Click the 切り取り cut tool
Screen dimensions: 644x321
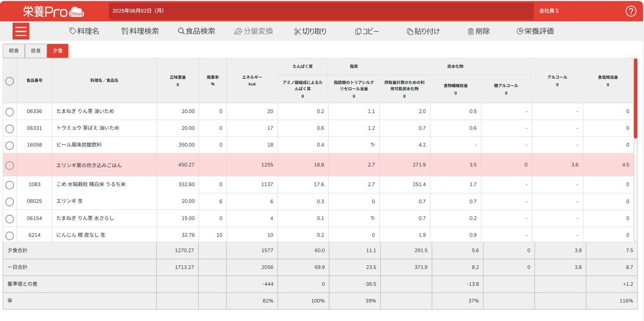coord(310,31)
